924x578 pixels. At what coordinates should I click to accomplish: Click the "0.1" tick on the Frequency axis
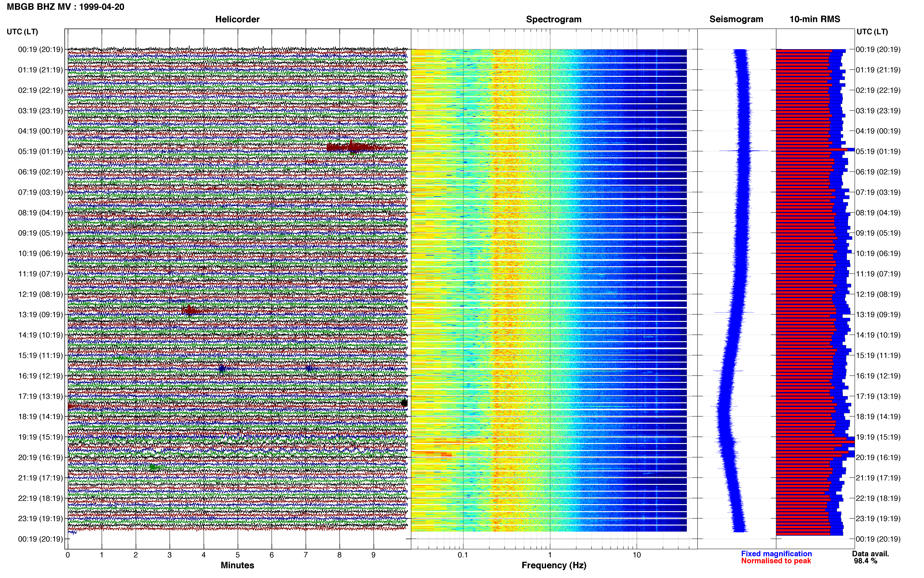463,555
